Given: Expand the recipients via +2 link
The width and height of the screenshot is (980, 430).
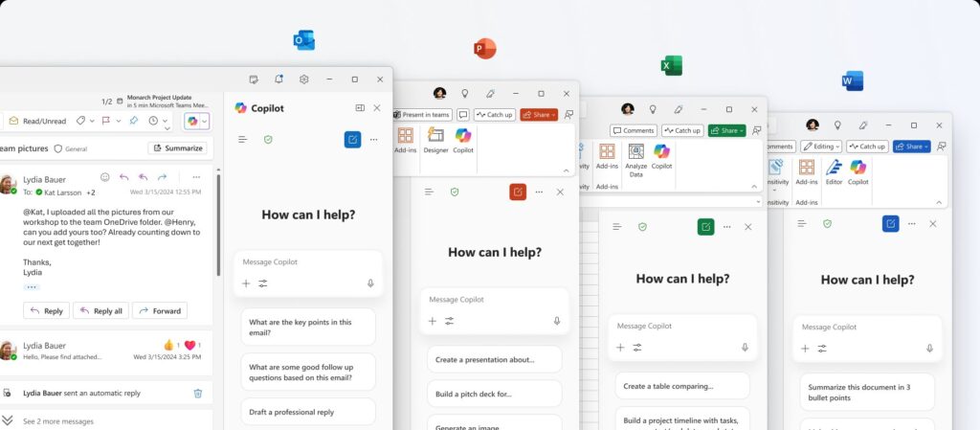Looking at the screenshot, I should 91,192.
